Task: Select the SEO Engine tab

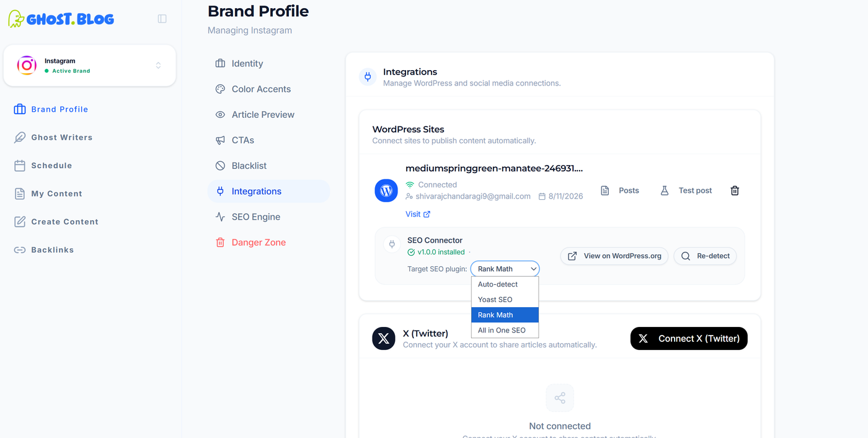Action: pos(268,217)
